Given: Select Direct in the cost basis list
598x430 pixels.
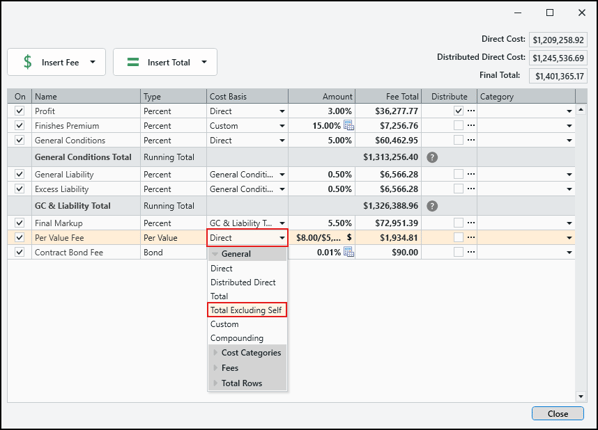Looking at the screenshot, I should [x=247, y=268].
